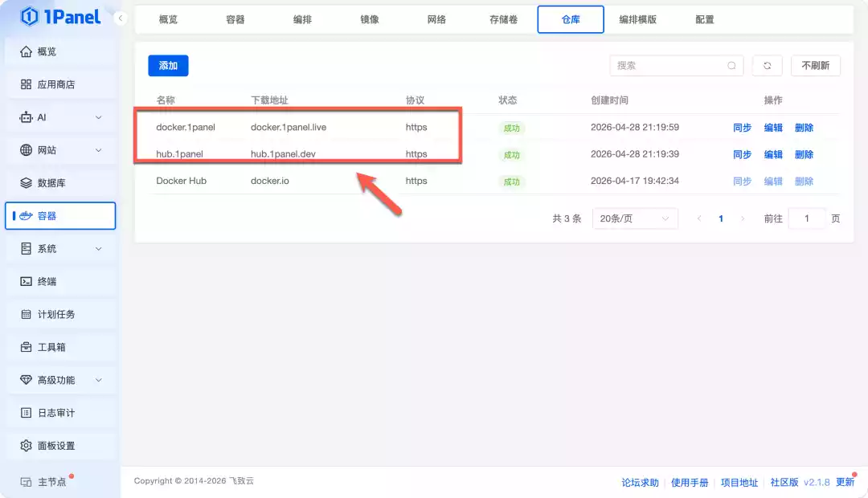Collapse the sidebar with the arrow control
The height and width of the screenshot is (498, 868).
pyautogui.click(x=121, y=18)
